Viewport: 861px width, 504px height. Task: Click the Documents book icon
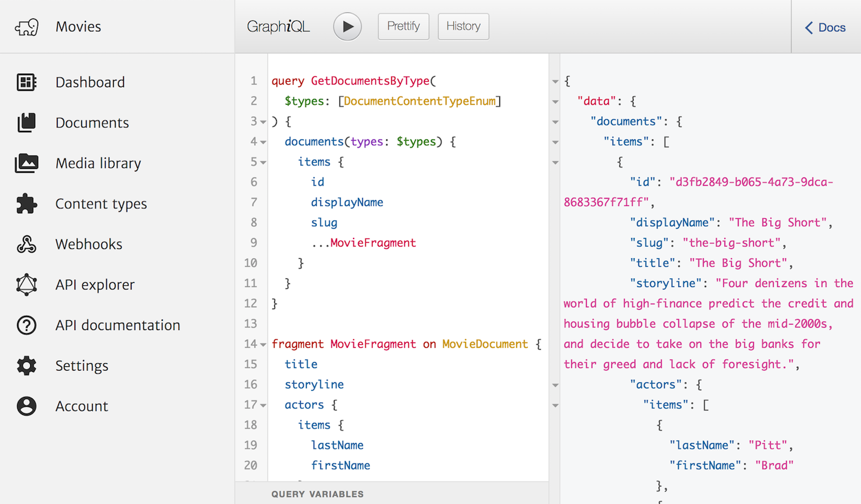pyautogui.click(x=26, y=123)
